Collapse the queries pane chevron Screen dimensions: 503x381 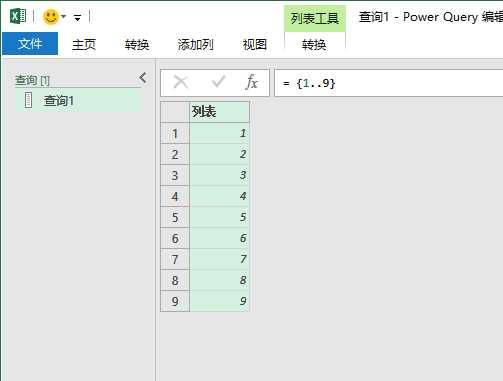pyautogui.click(x=143, y=78)
